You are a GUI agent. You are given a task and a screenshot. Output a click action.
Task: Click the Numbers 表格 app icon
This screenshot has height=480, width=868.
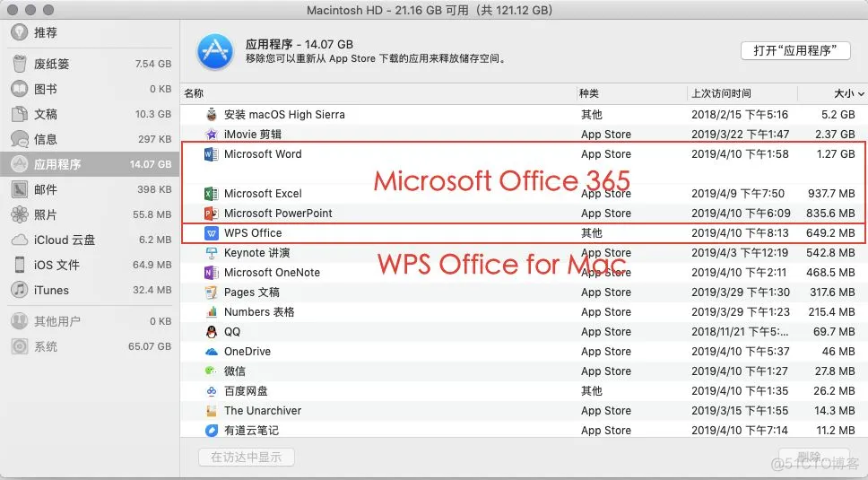pyautogui.click(x=211, y=312)
